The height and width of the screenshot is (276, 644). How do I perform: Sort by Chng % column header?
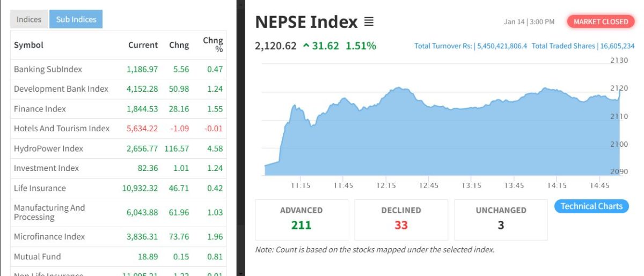point(213,45)
